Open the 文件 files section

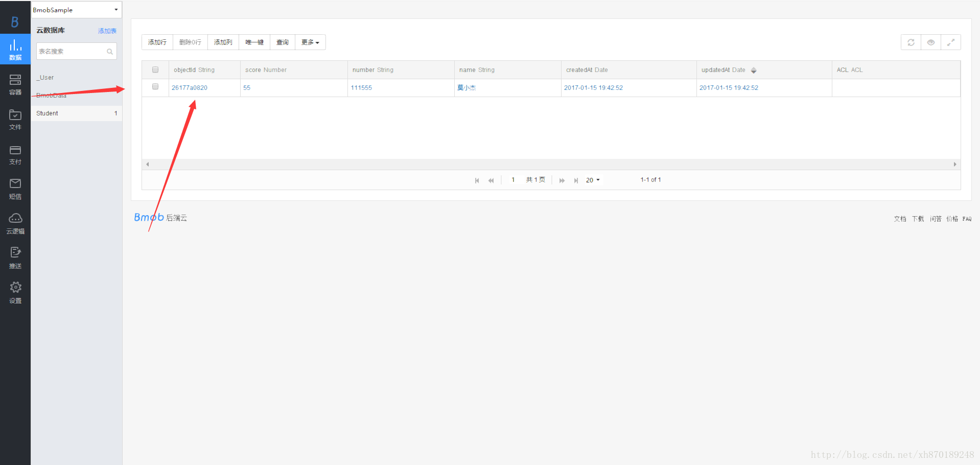(15, 120)
